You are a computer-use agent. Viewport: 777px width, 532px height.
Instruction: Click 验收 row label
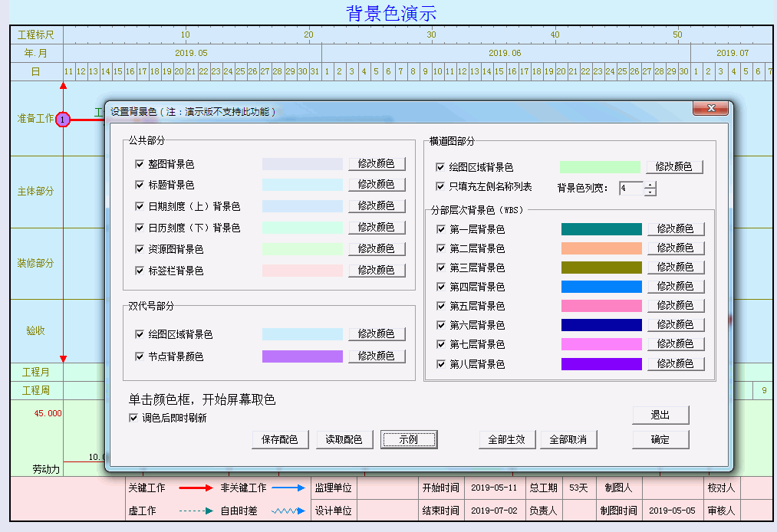(36, 330)
